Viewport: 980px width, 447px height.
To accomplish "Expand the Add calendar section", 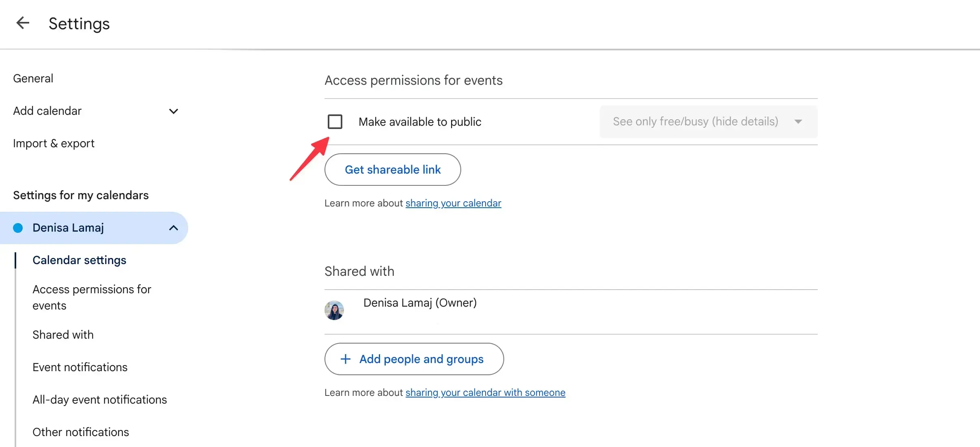I will pyautogui.click(x=174, y=111).
